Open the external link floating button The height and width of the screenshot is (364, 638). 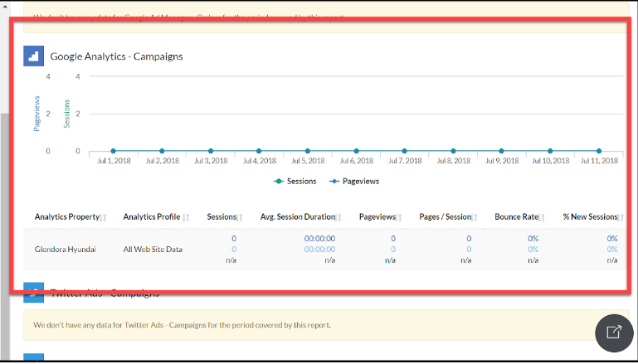click(614, 332)
